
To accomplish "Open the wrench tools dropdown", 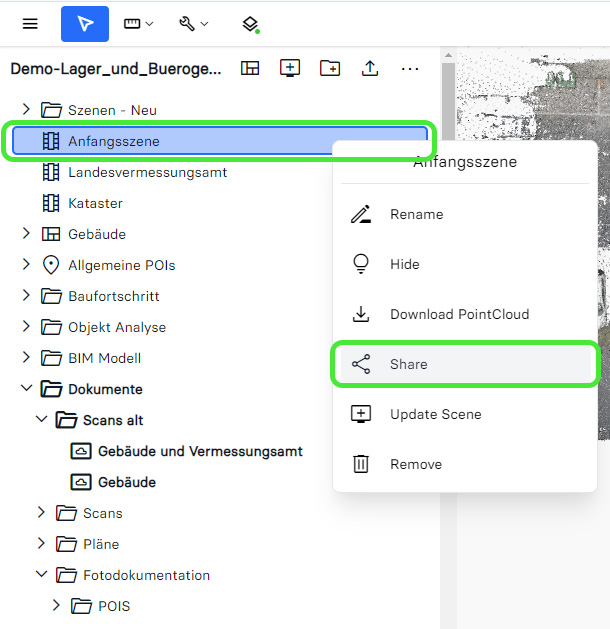I will 193,24.
